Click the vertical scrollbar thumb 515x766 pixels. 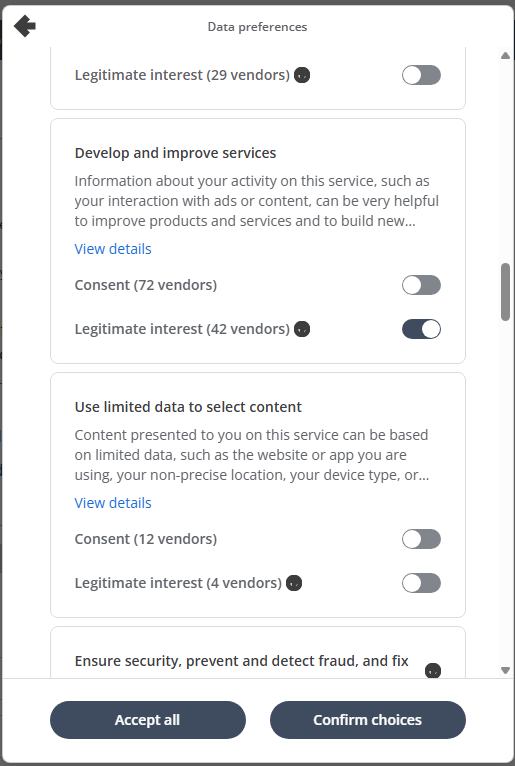pyautogui.click(x=506, y=292)
